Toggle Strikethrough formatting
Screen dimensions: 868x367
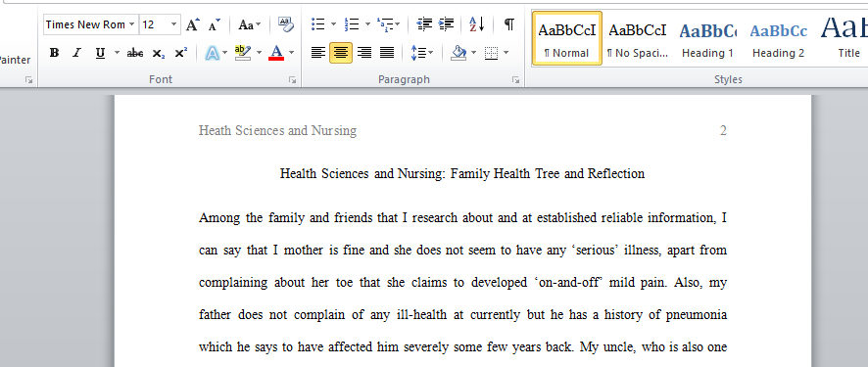(x=134, y=53)
